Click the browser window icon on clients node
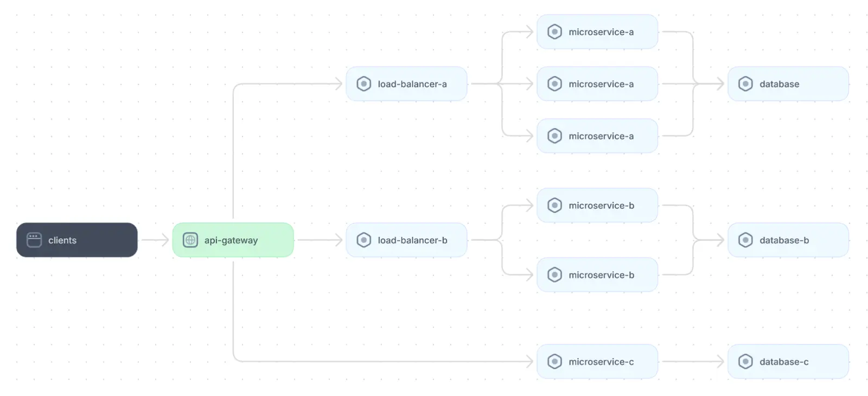This screenshot has height=396, width=868. [34, 240]
